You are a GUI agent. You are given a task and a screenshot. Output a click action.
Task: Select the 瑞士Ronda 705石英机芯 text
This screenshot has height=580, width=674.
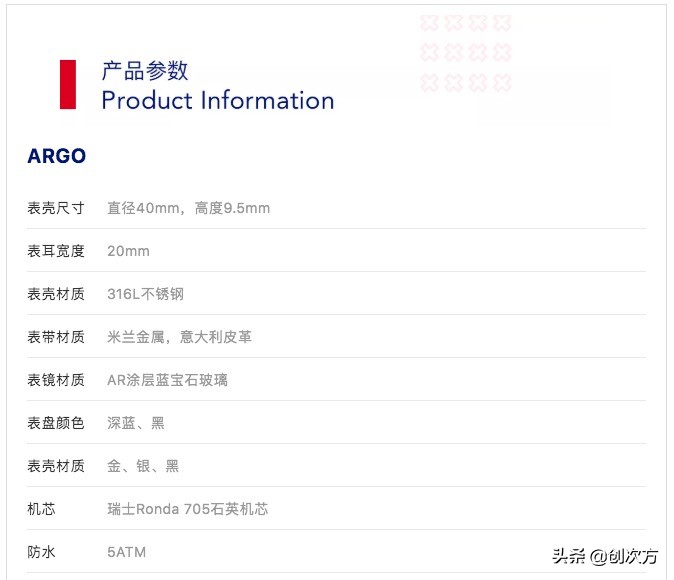[x=187, y=509]
